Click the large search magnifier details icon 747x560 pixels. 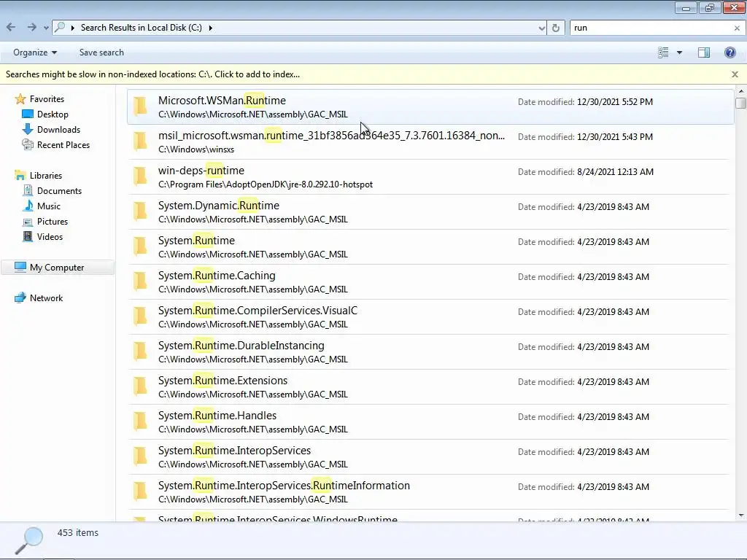[x=29, y=540]
